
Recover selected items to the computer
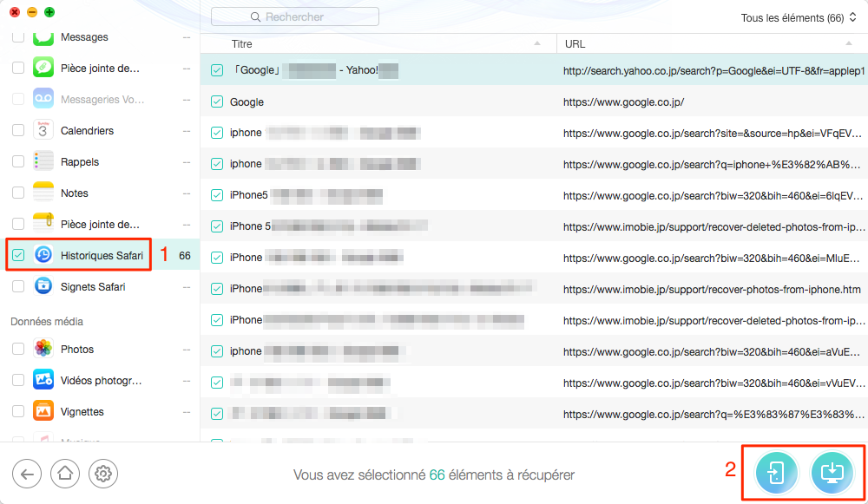(x=832, y=473)
